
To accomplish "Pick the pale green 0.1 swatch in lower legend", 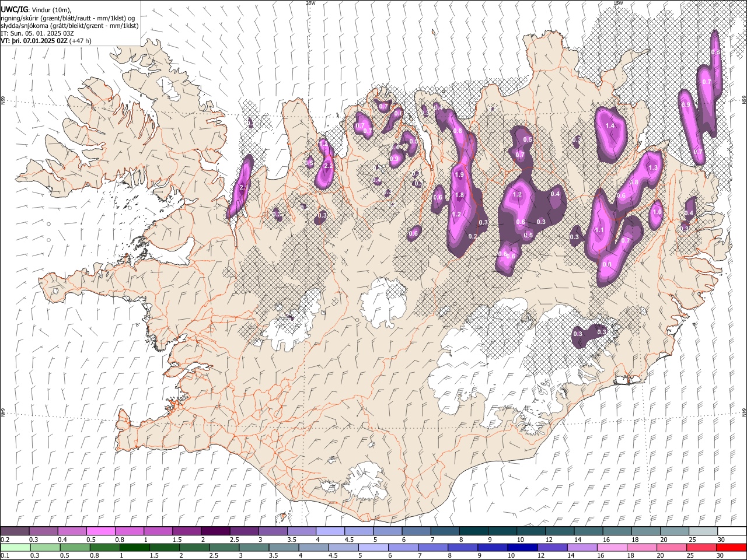I will [x=15, y=548].
